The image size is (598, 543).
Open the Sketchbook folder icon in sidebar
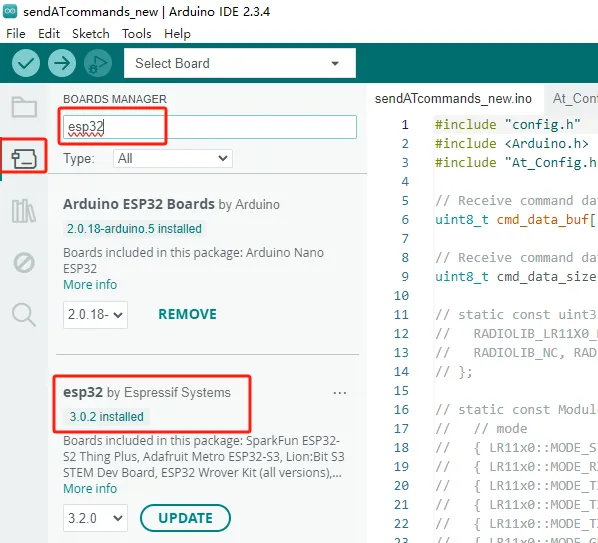(24, 107)
